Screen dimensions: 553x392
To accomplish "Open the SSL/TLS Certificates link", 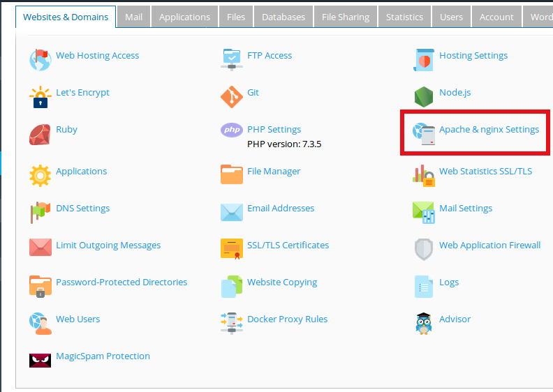I will 288,246.
